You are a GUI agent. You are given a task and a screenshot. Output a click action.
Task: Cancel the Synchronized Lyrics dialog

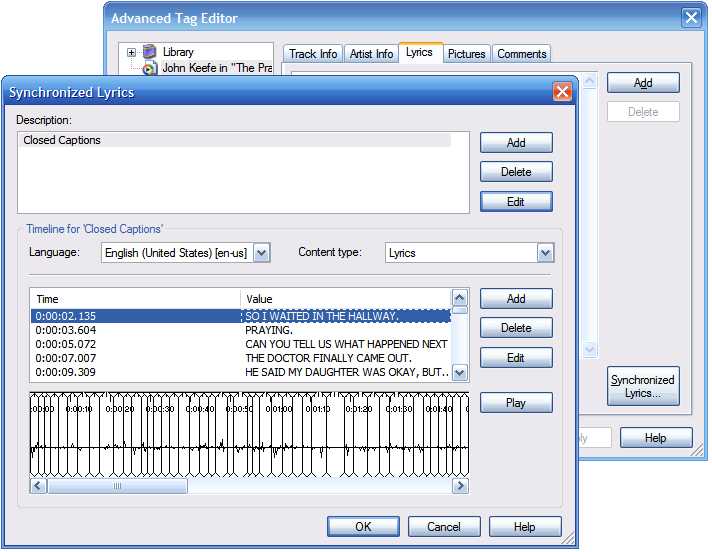pyautogui.click(x=444, y=527)
